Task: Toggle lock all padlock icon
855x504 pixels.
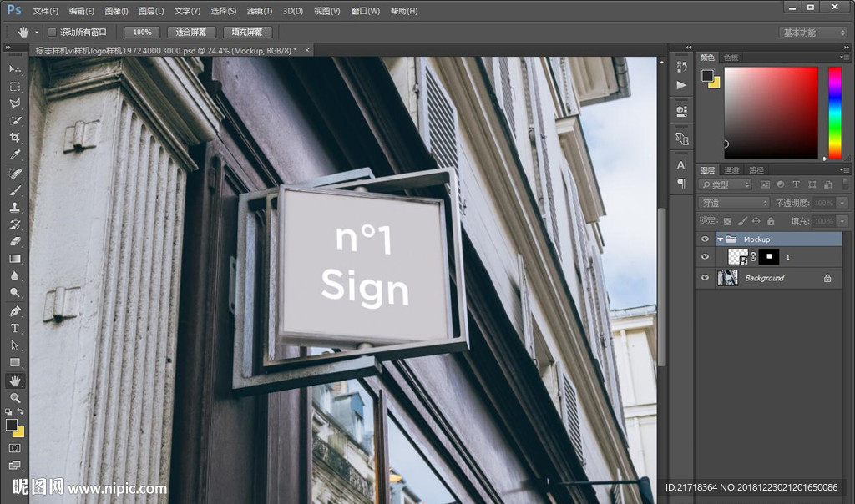Action: click(771, 221)
